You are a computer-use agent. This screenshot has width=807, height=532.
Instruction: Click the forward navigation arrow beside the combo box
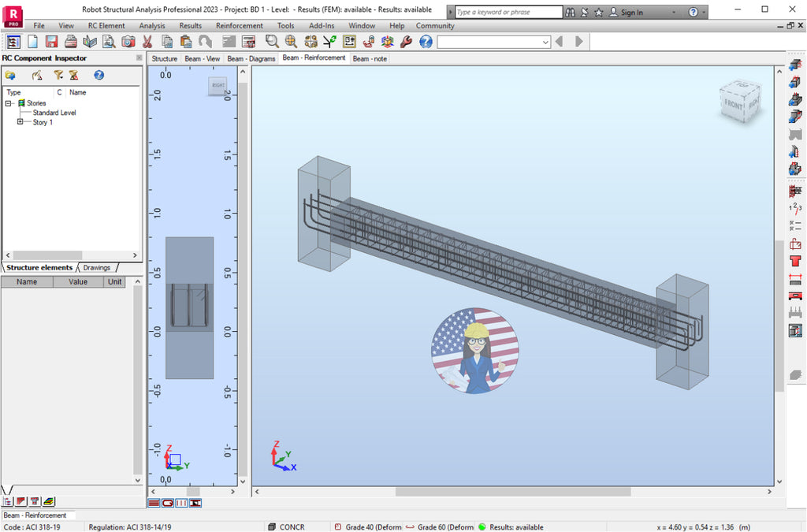(x=578, y=41)
